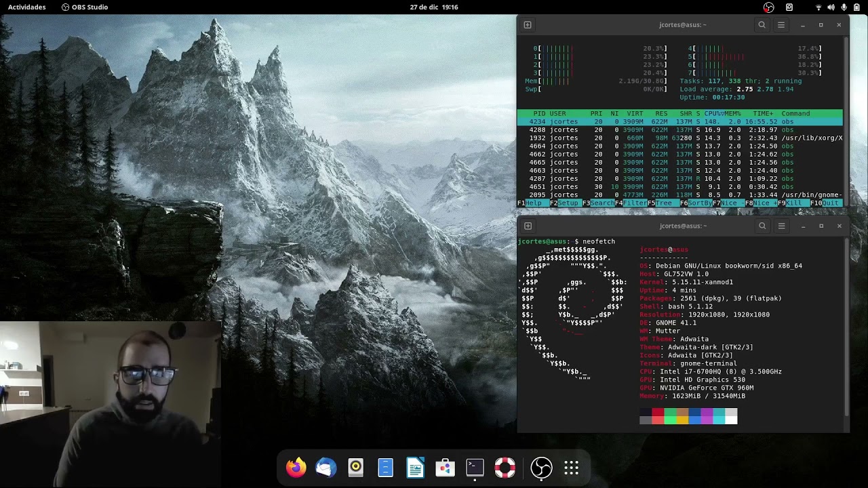This screenshot has width=868, height=488.
Task: Select the htop process row with PID 1932
Action: [680, 138]
